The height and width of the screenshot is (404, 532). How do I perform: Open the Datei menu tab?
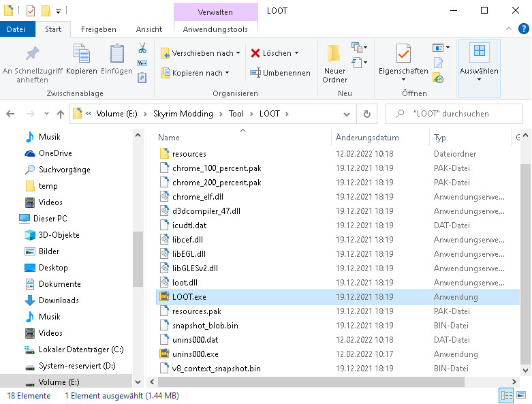click(x=16, y=29)
